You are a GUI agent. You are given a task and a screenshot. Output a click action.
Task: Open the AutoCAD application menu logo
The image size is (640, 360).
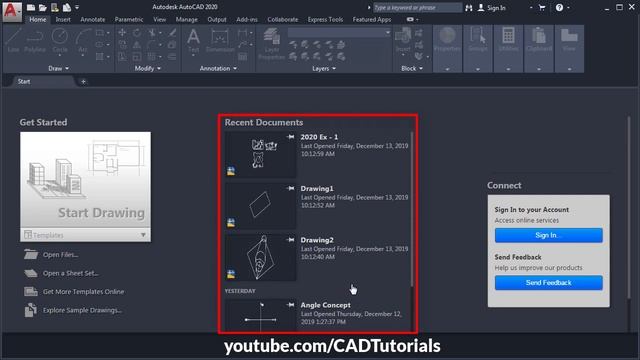(x=12, y=11)
